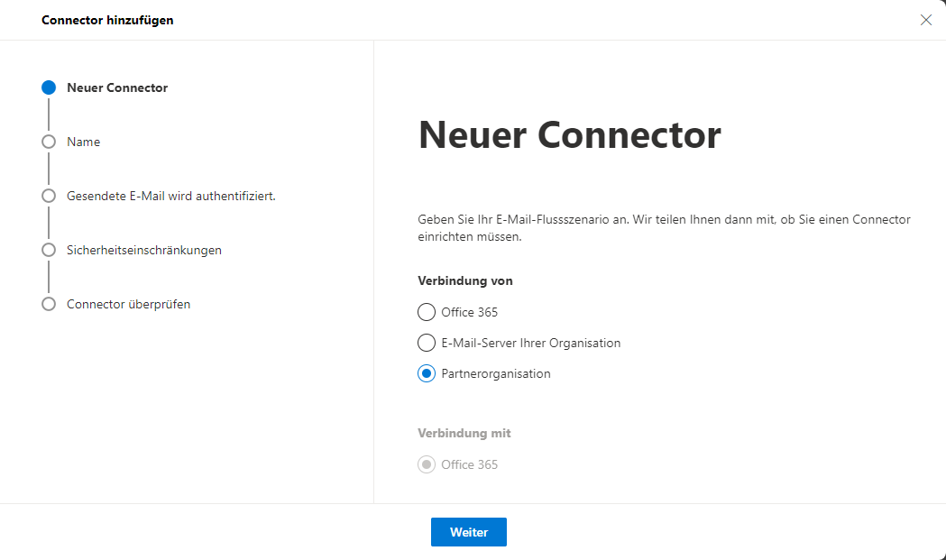The width and height of the screenshot is (946, 560).
Task: Go to the Name step label
Action: [83, 142]
